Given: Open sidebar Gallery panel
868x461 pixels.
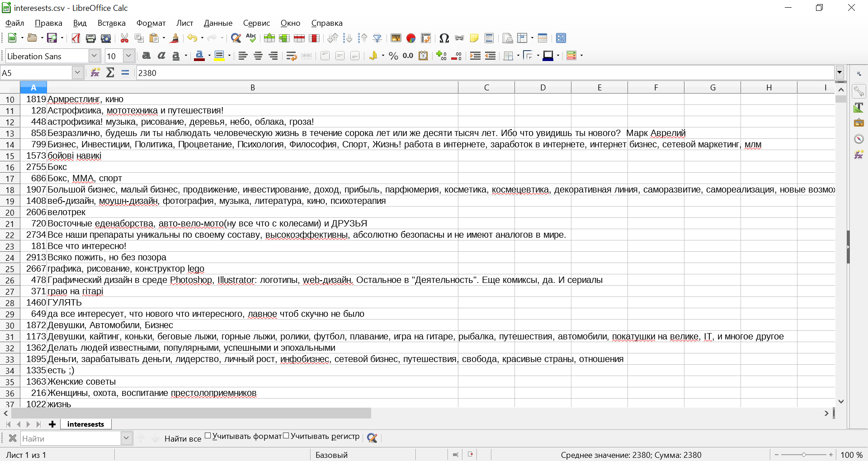Looking at the screenshot, I should coord(859,123).
